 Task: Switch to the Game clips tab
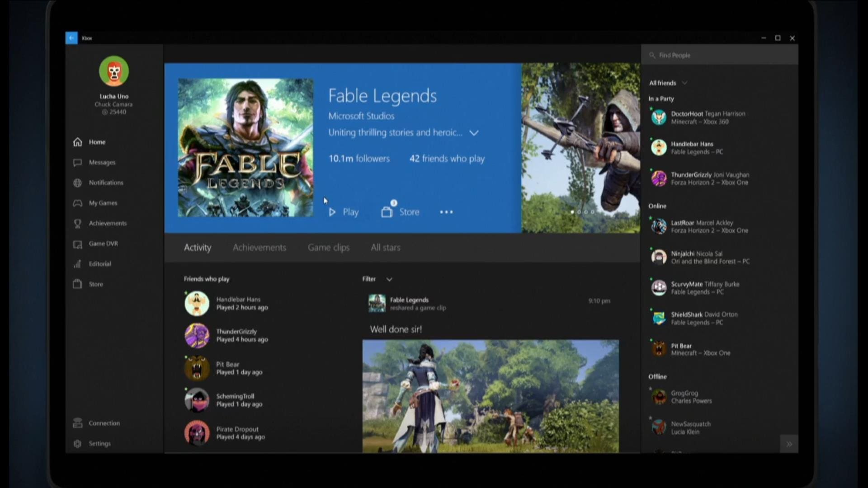coord(329,248)
